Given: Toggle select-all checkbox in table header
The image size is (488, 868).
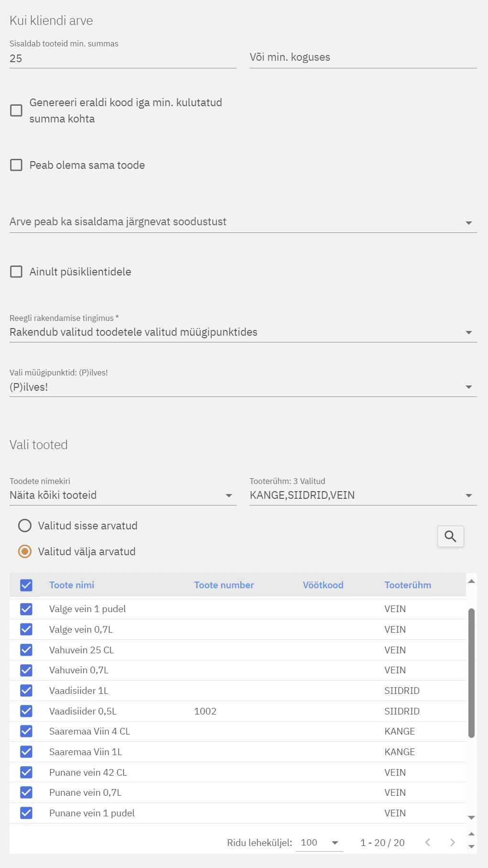Looking at the screenshot, I should coord(26,585).
